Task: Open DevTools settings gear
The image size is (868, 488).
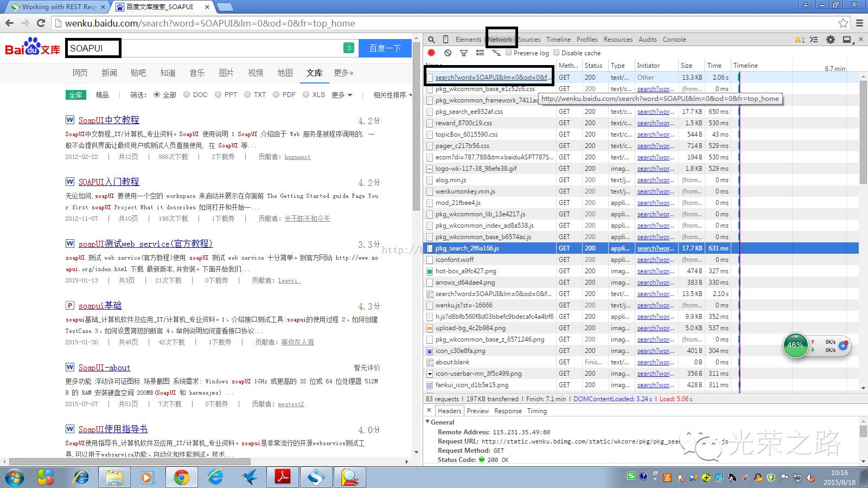Action: coord(830,40)
